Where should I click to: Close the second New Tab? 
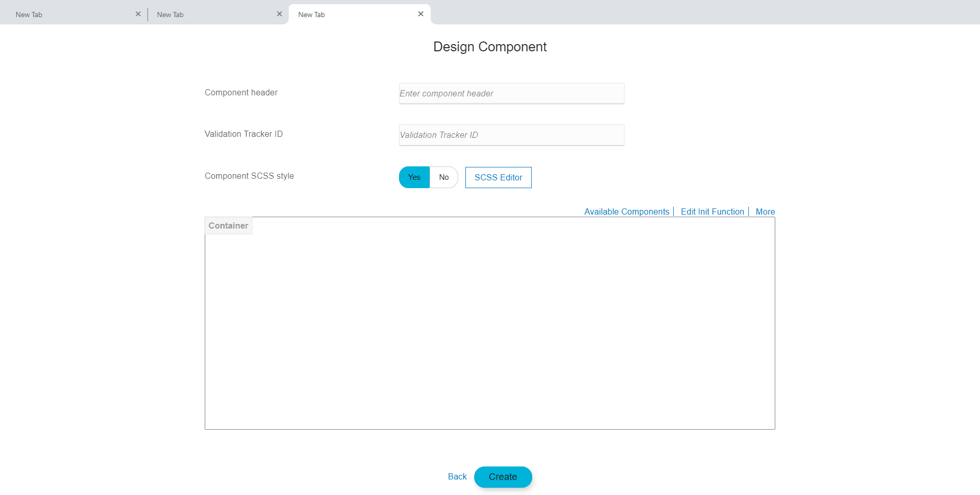coord(279,14)
